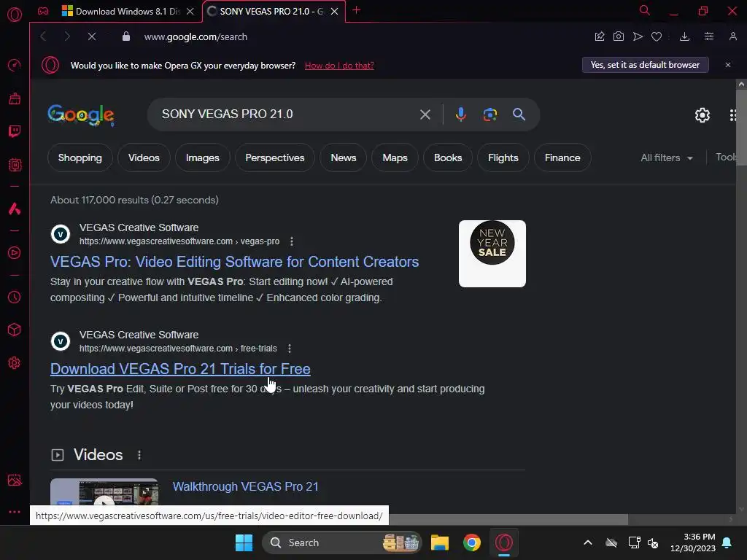Open the Opera GX menu logo

point(15,15)
